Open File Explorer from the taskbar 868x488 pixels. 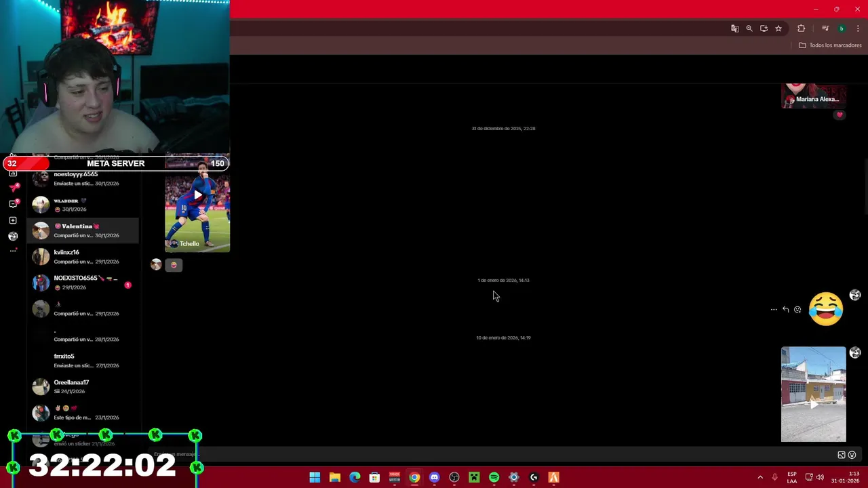tap(335, 477)
